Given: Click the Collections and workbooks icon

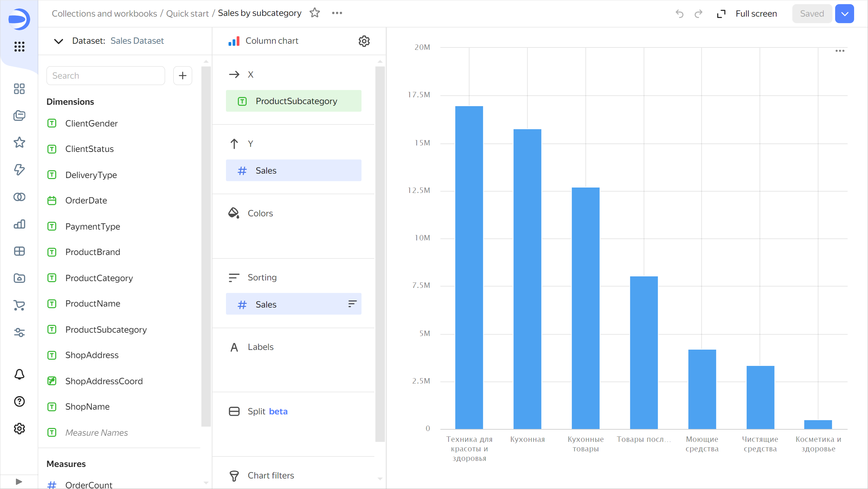Looking at the screenshot, I should point(19,115).
